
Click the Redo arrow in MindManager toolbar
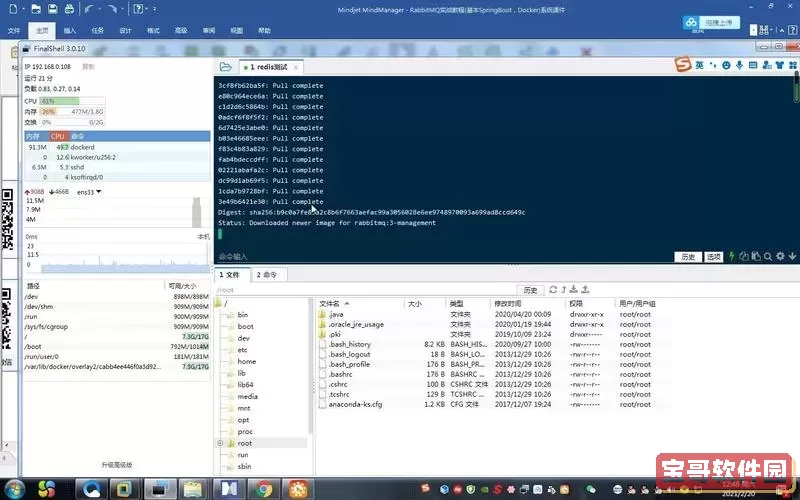coord(113,9)
